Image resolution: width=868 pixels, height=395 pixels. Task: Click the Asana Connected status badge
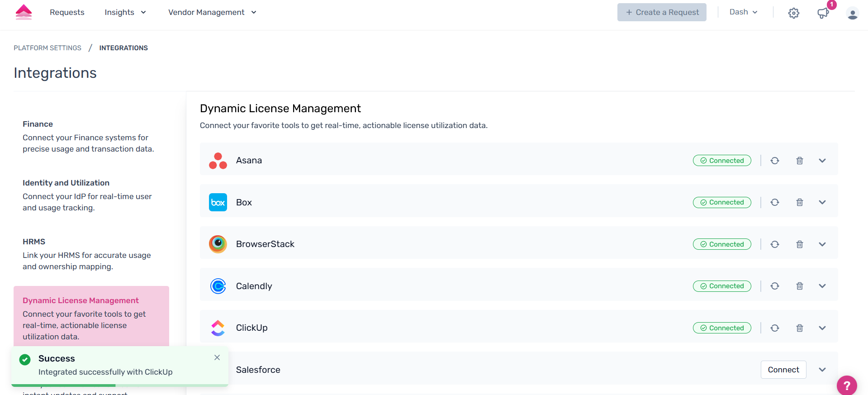click(722, 161)
